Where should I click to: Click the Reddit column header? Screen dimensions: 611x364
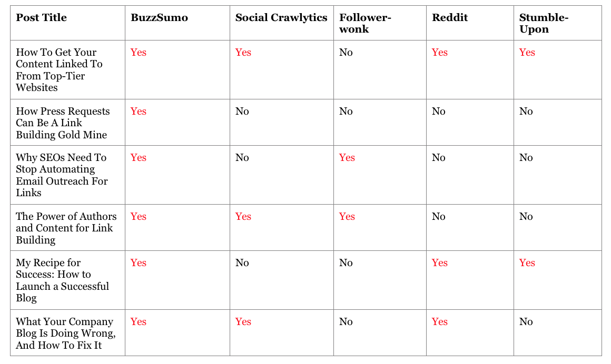(450, 17)
